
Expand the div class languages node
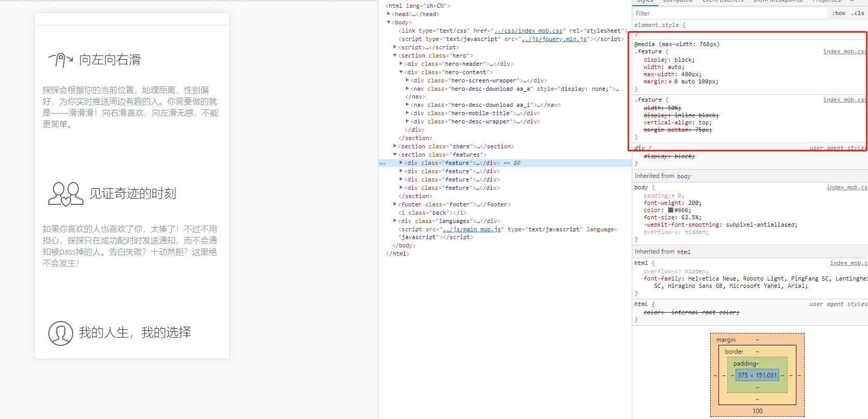coord(395,221)
